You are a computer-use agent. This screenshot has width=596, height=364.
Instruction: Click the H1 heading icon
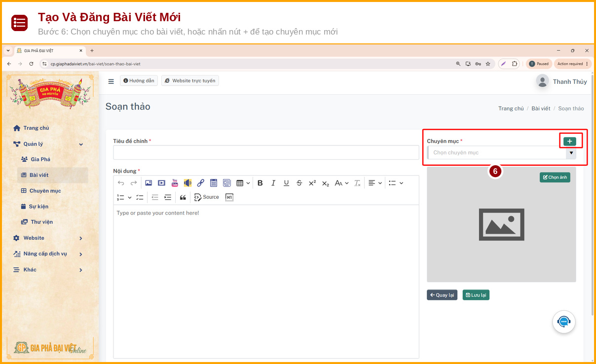pyautogui.click(x=229, y=197)
